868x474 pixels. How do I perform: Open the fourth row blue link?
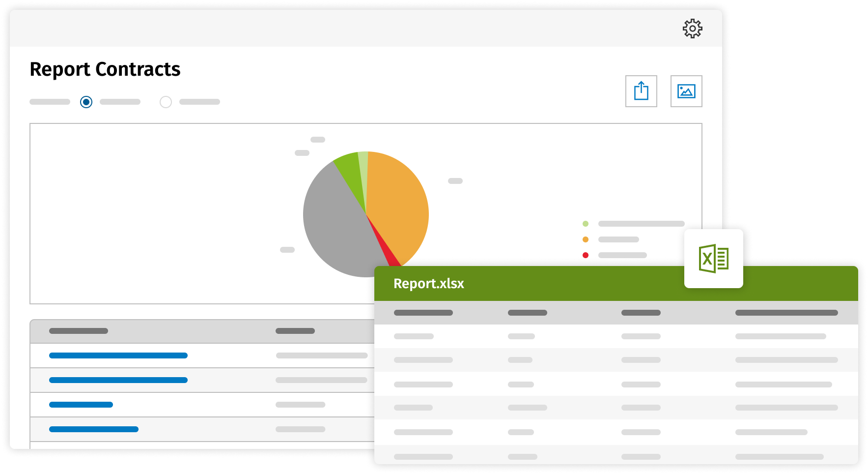pyautogui.click(x=93, y=429)
